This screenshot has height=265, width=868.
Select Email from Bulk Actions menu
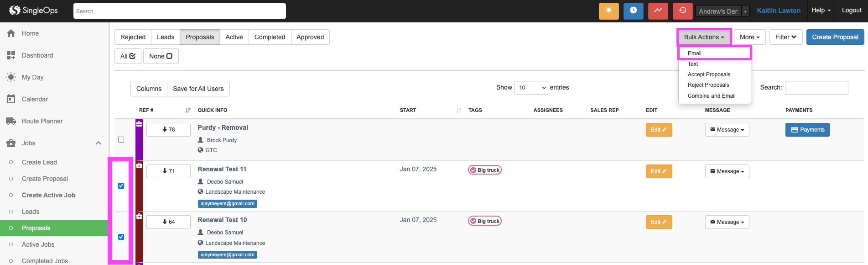click(x=695, y=53)
